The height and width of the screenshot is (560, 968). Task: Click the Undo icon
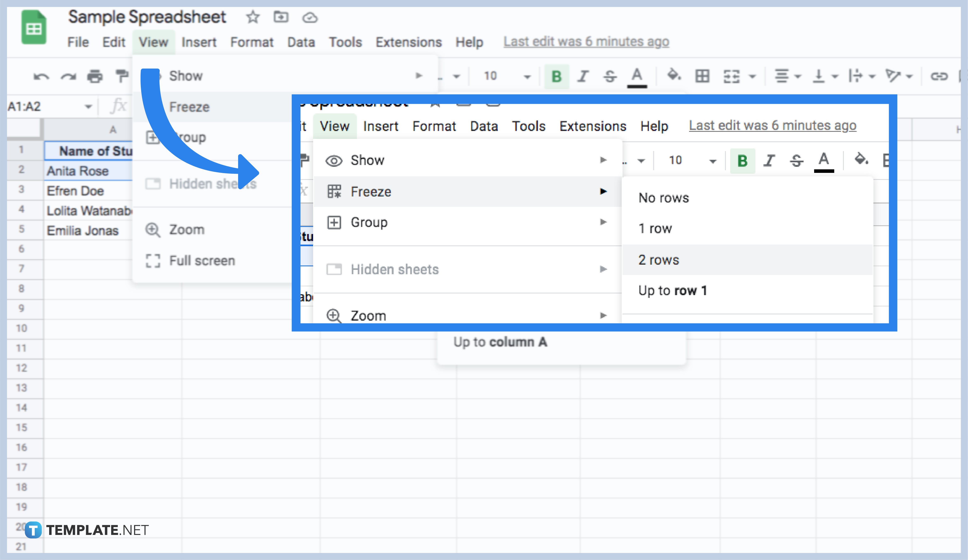(x=41, y=76)
